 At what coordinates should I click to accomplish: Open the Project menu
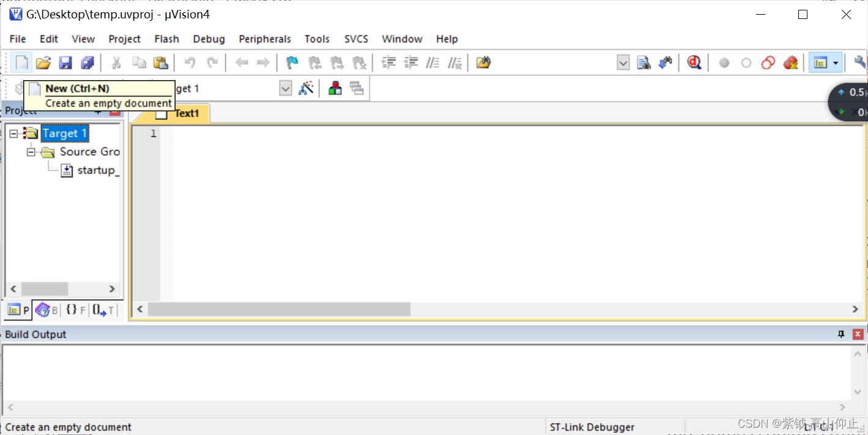pyautogui.click(x=125, y=39)
